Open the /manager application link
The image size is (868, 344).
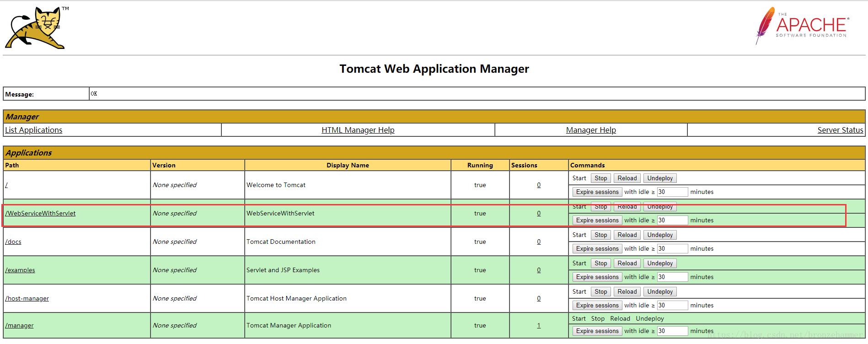[19, 325]
